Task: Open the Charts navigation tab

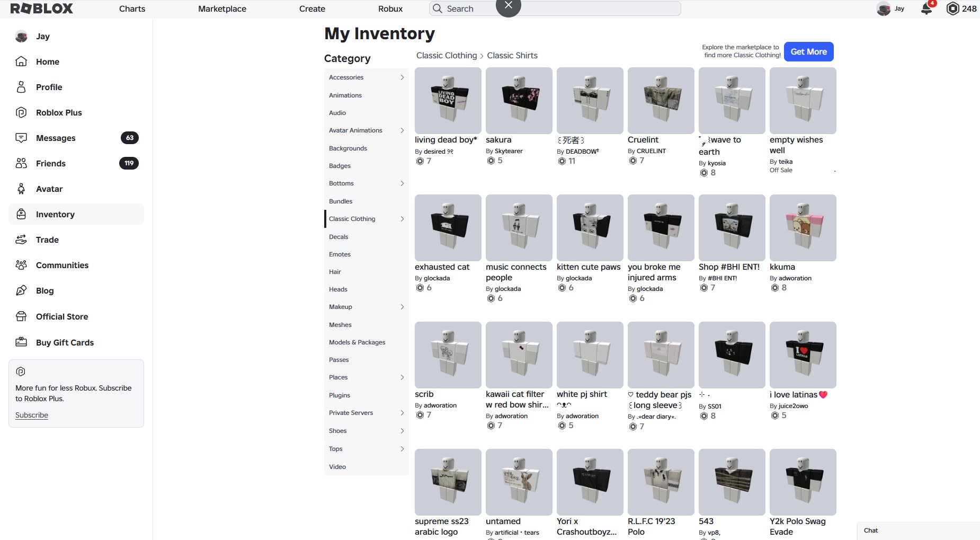Action: pyautogui.click(x=132, y=8)
